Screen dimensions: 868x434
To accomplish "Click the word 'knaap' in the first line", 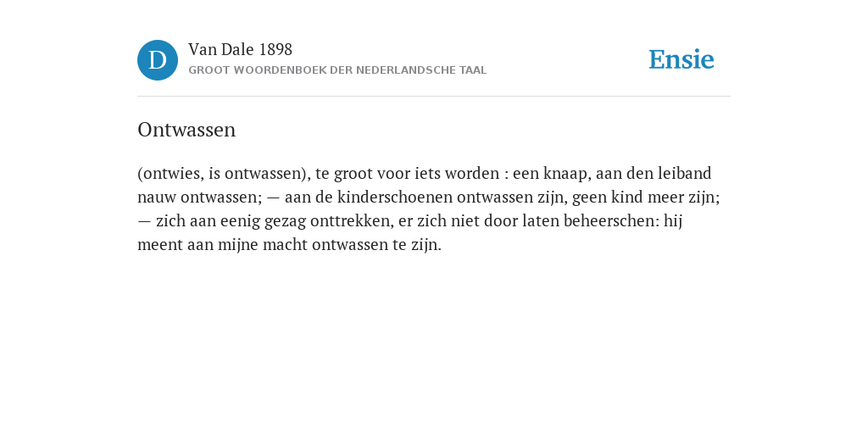I will coord(567,174).
